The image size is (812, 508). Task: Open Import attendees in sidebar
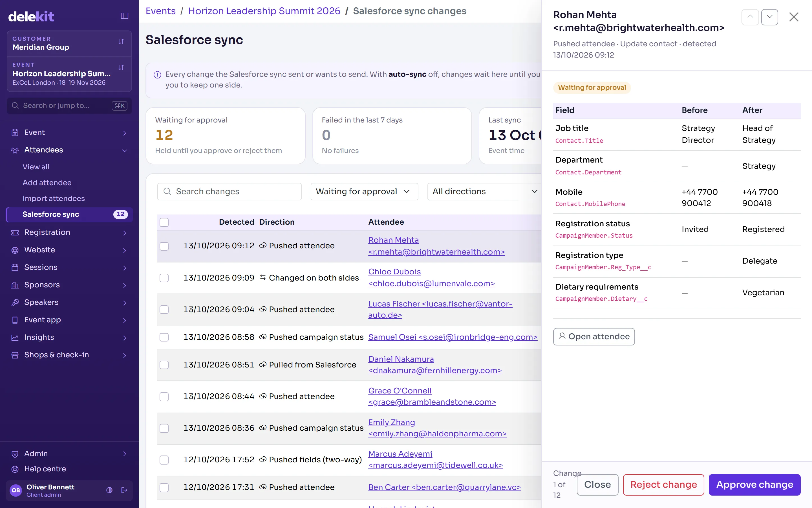coord(54,199)
